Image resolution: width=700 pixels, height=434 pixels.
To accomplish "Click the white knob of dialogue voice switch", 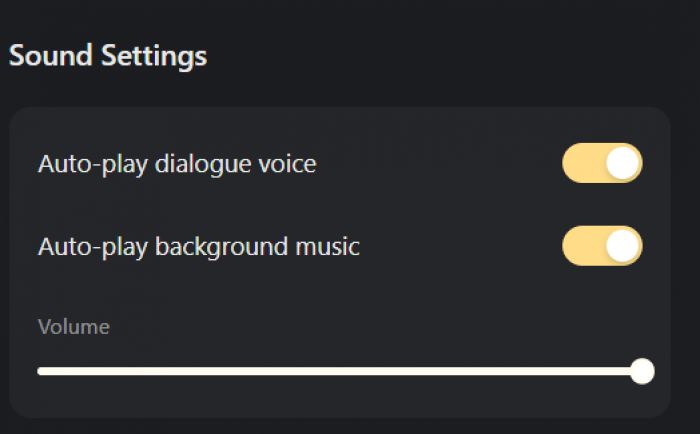I will click(x=623, y=163).
